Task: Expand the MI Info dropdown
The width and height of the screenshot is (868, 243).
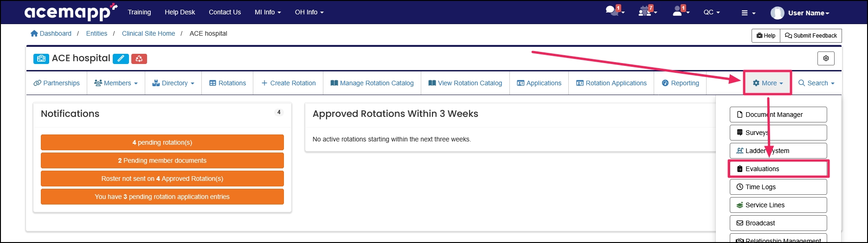Action: click(268, 12)
